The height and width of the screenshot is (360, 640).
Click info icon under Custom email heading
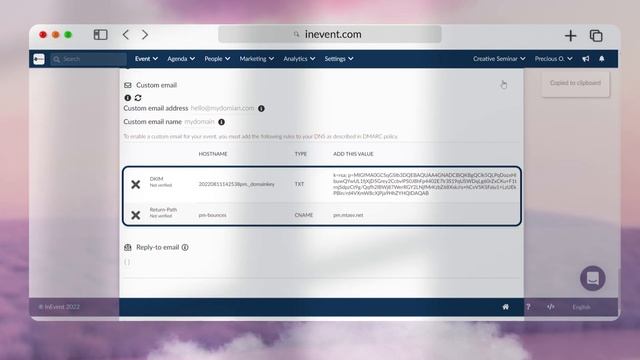click(x=128, y=98)
